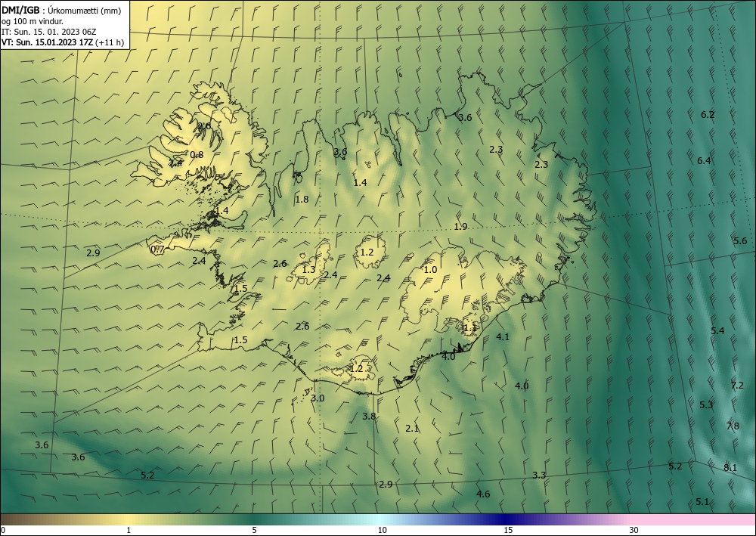Click the '30' tick label on the color scale
The height and width of the screenshot is (536, 756).
[x=634, y=530]
